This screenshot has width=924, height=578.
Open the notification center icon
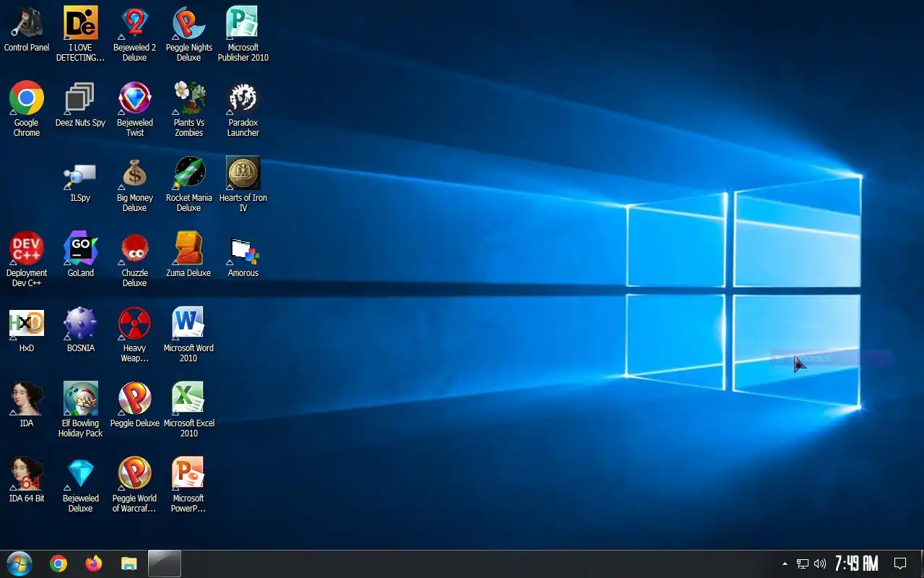pyautogui.click(x=900, y=564)
